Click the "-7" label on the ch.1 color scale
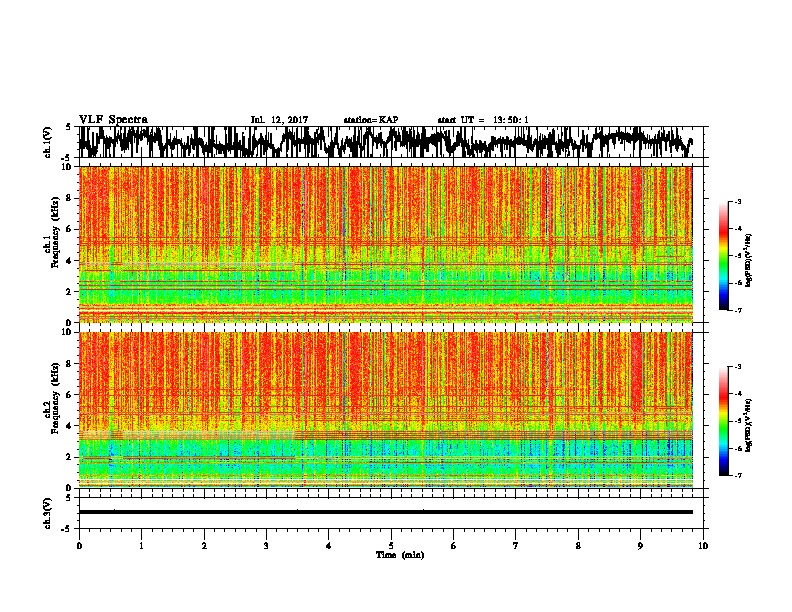The image size is (792, 612). (x=738, y=310)
